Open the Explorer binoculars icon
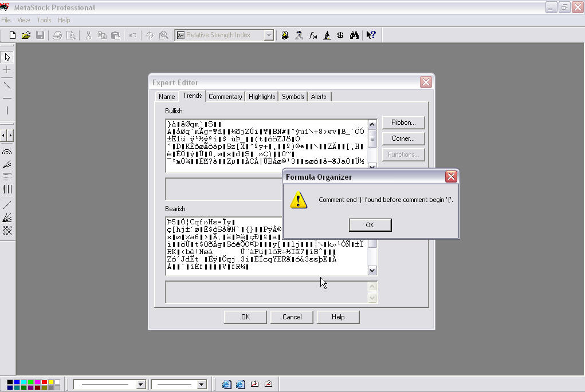The image size is (585, 392). coord(354,35)
